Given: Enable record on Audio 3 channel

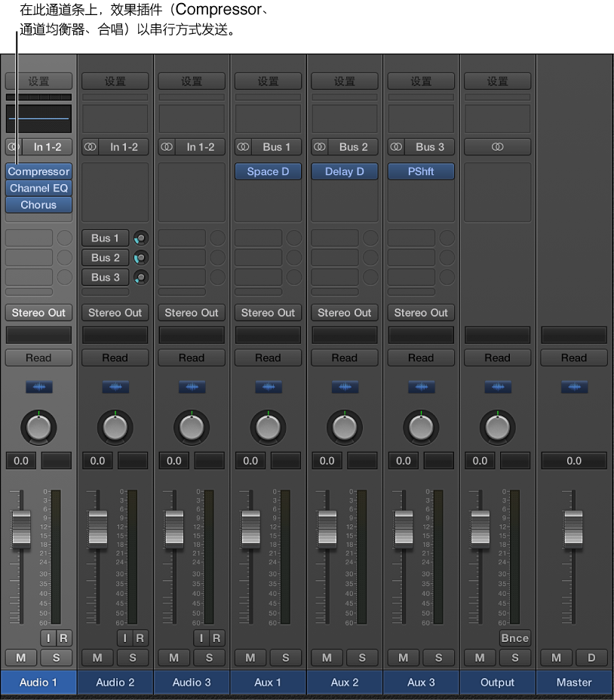Looking at the screenshot, I should point(216,638).
